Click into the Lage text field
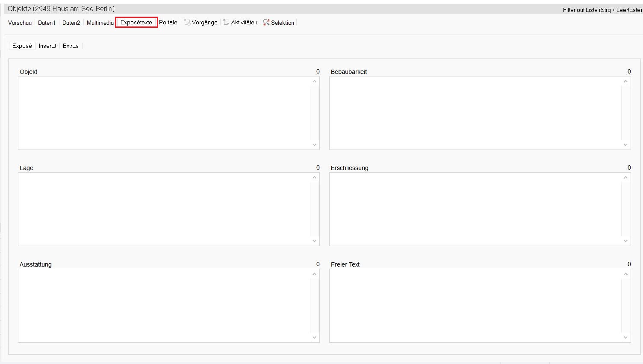643x364 pixels. (164, 209)
